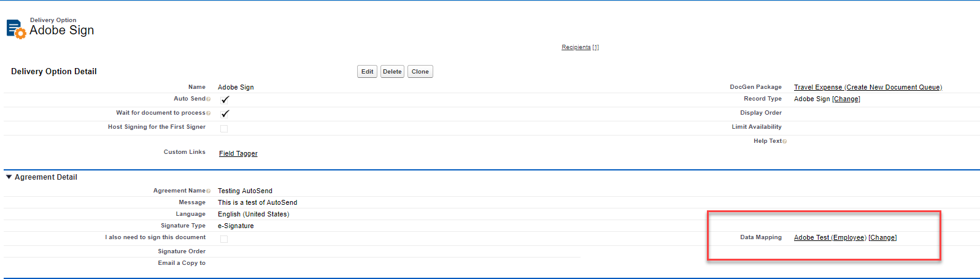Select Testing AutoSend agreement name value
The height and width of the screenshot is (279, 980).
(245, 191)
